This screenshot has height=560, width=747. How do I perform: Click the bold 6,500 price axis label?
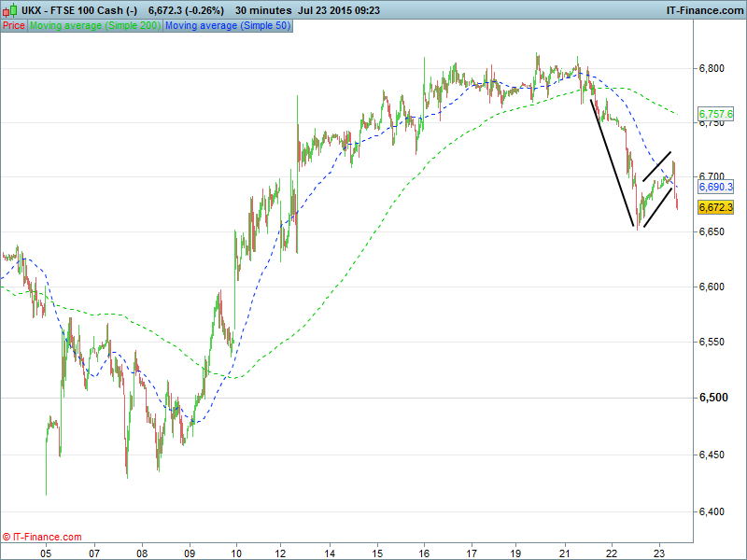[712, 399]
